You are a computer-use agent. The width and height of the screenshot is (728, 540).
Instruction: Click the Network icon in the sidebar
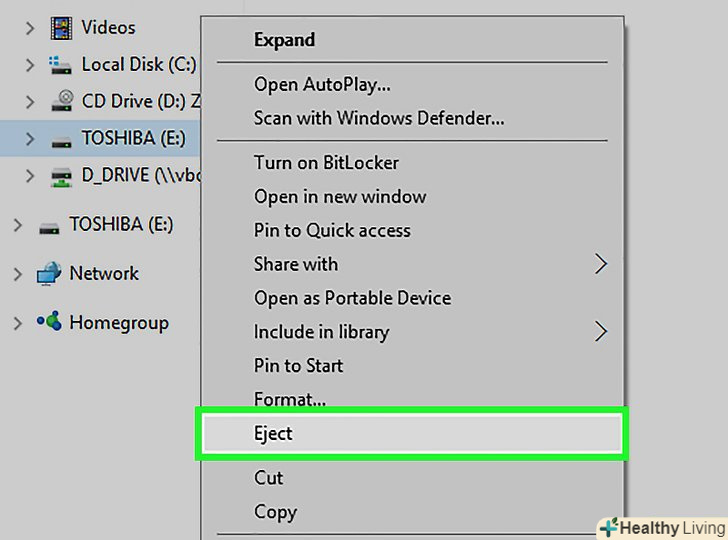point(48,273)
